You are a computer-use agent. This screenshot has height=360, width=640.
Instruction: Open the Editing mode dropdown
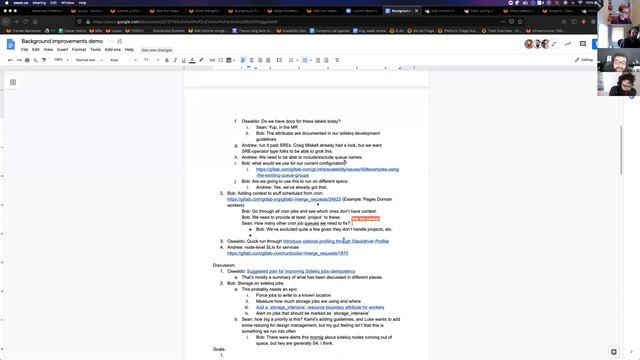click(x=584, y=60)
